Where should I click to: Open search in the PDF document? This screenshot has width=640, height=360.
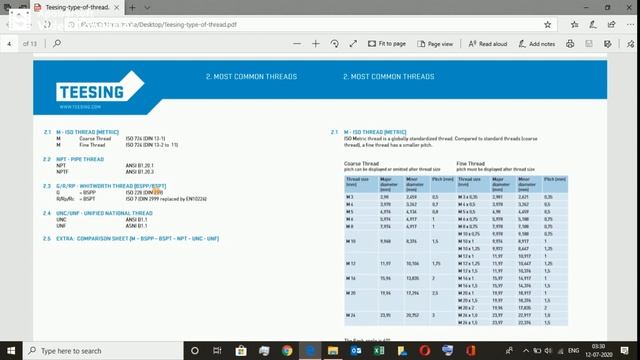tap(57, 43)
